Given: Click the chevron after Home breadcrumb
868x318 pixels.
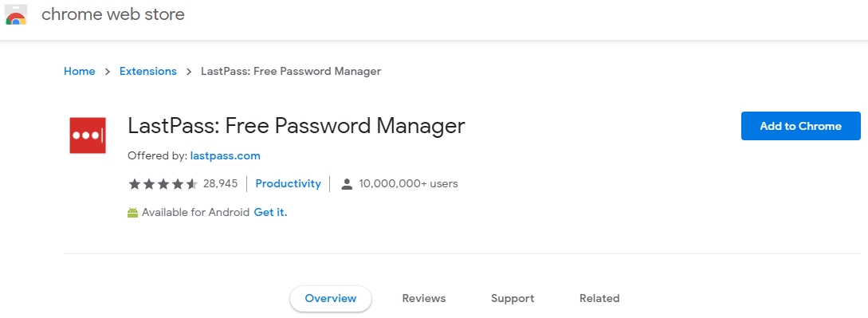Looking at the screenshot, I should tap(108, 72).
